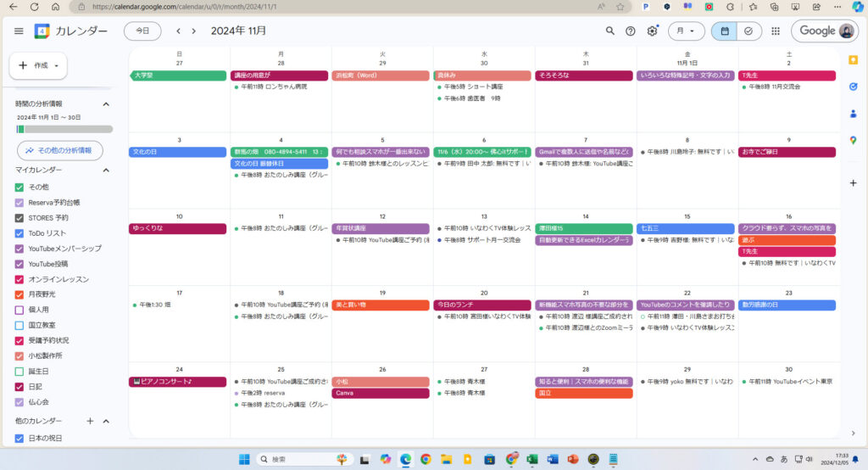The height and width of the screenshot is (470, 868).
Task: Collapse the マイカレンダー section
Action: point(106,170)
